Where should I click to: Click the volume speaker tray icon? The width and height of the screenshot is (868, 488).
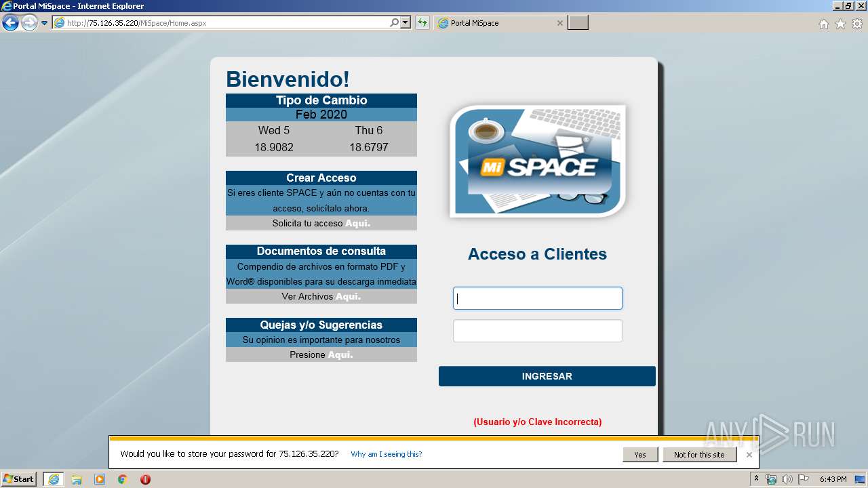[787, 479]
